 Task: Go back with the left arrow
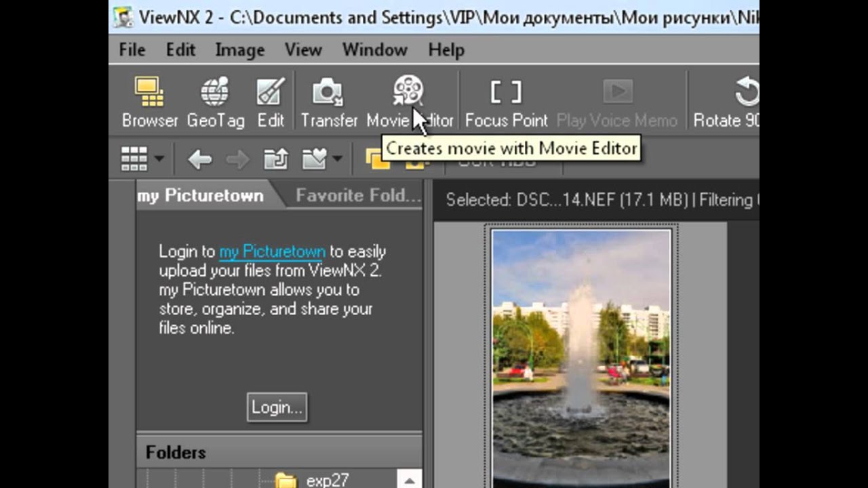click(199, 160)
